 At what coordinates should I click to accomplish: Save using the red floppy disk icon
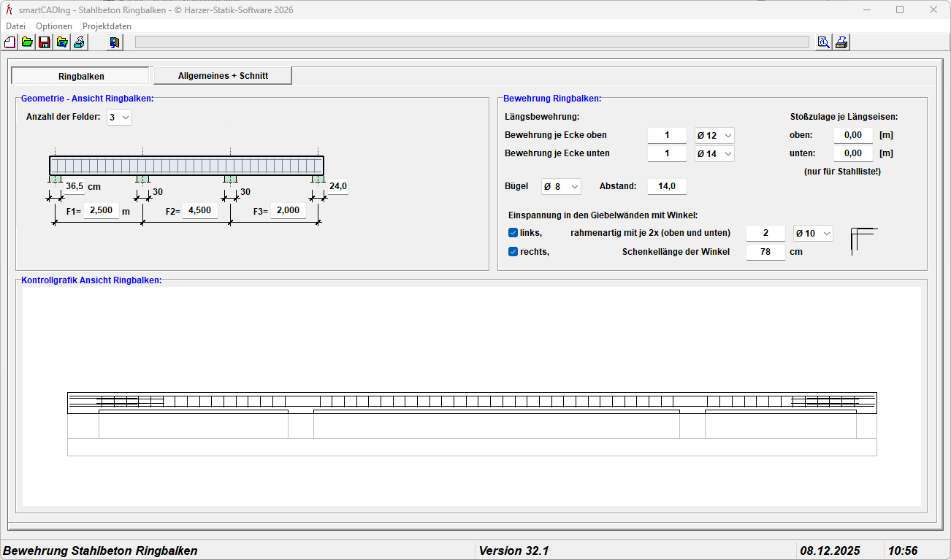[x=45, y=42]
